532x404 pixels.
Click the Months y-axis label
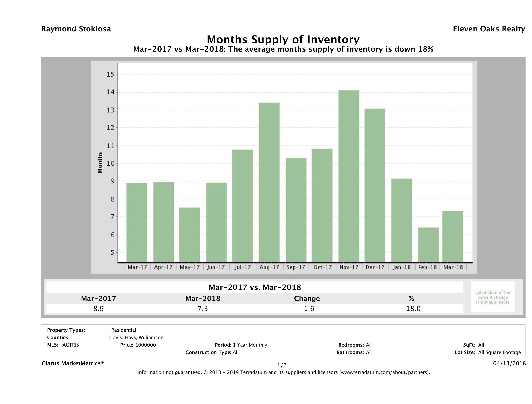(100, 163)
